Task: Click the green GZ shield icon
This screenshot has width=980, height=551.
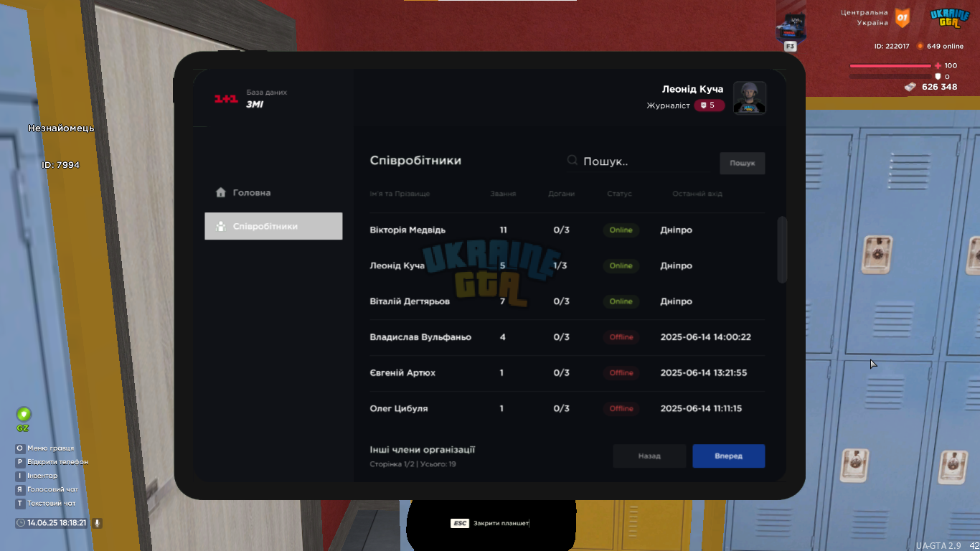Action: point(24,414)
